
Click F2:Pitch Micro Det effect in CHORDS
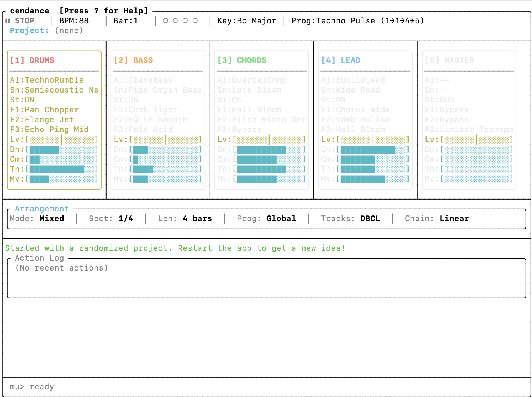pos(262,120)
